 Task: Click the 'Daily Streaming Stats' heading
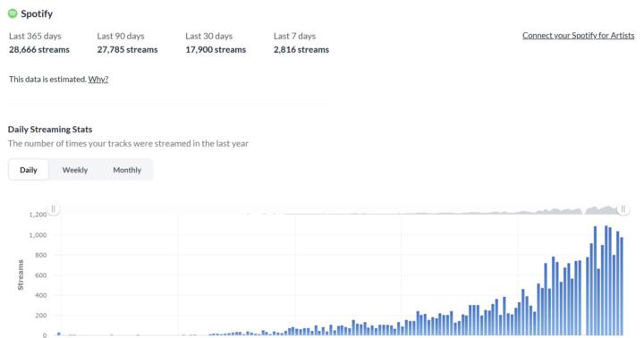pos(50,130)
